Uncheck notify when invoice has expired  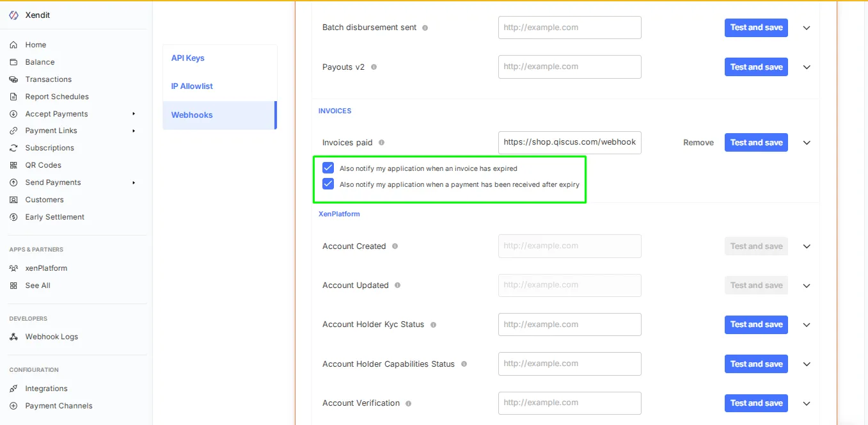(x=328, y=168)
